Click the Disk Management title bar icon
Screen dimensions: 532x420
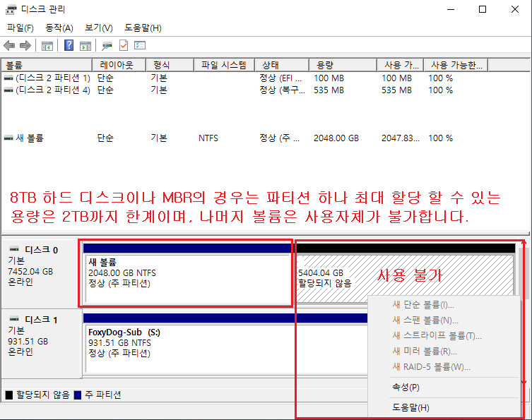click(11, 9)
